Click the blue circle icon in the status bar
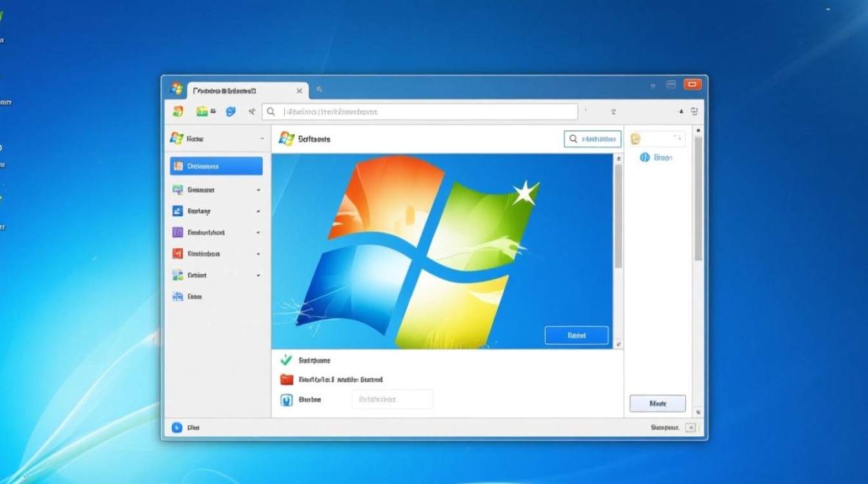 [x=176, y=427]
